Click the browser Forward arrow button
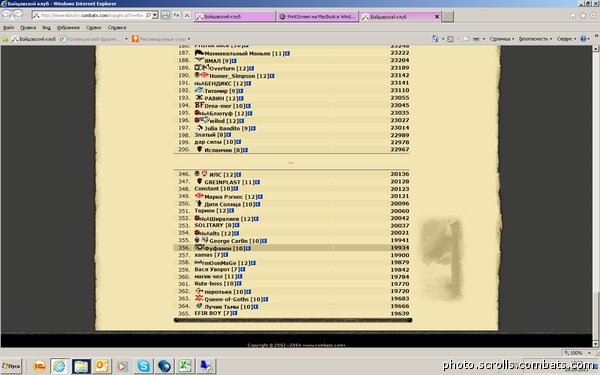 [x=18, y=15]
